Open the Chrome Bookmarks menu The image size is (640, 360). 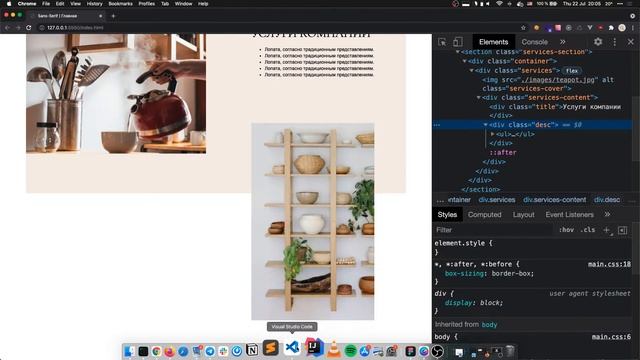click(x=120, y=4)
